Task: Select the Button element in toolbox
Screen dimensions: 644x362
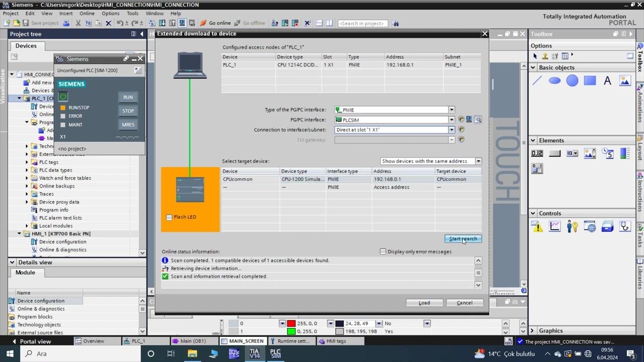Action: click(554, 153)
